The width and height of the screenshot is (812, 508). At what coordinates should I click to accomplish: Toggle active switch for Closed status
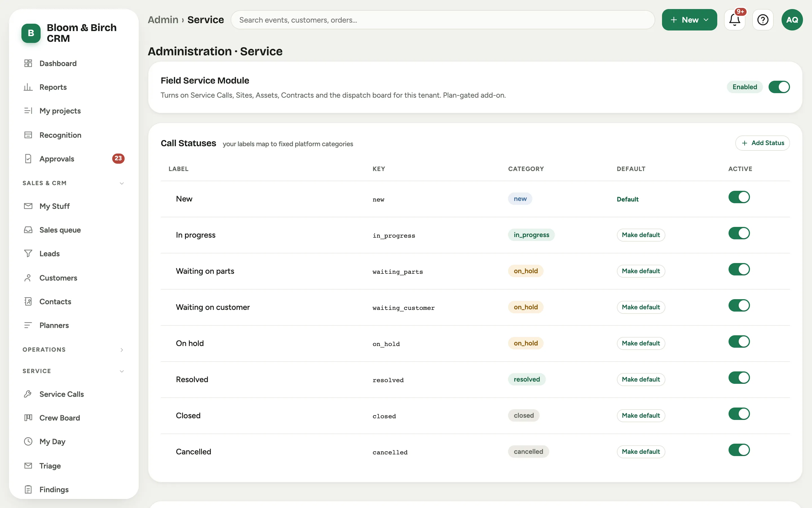click(x=739, y=414)
